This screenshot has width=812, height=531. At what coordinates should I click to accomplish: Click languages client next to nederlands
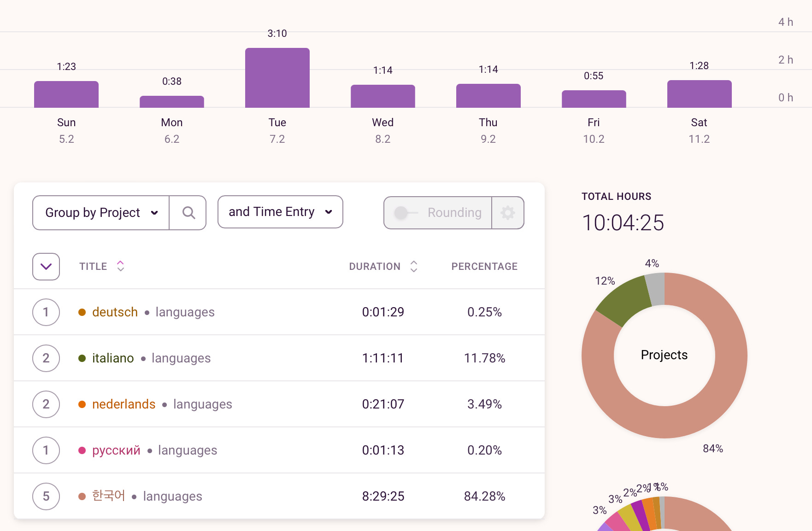[x=203, y=404]
